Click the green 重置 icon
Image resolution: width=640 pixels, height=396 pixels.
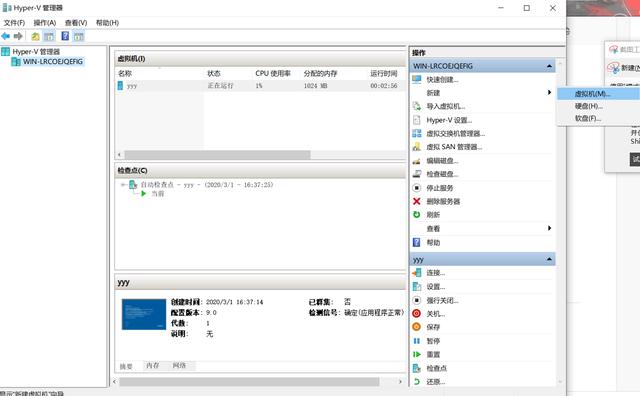[416, 354]
